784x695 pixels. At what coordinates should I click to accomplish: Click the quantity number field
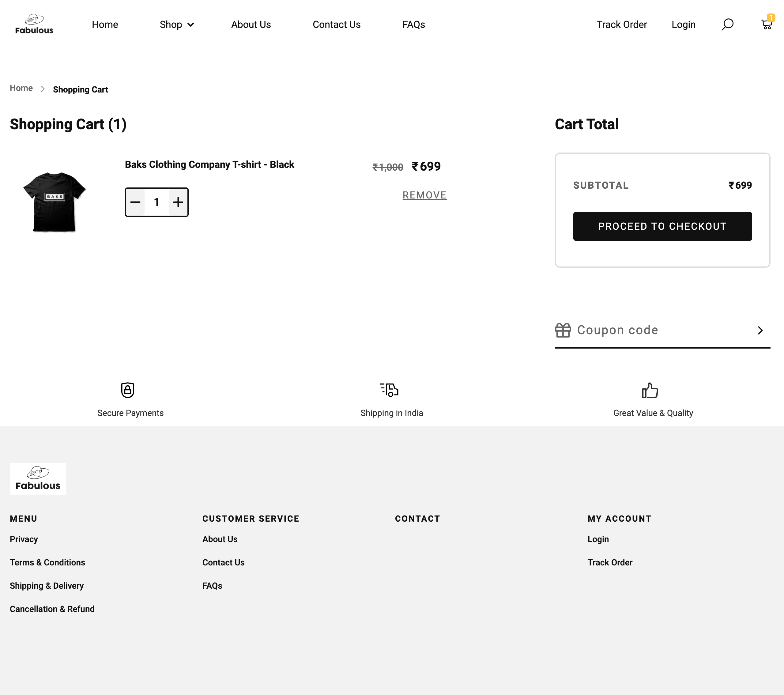(156, 202)
